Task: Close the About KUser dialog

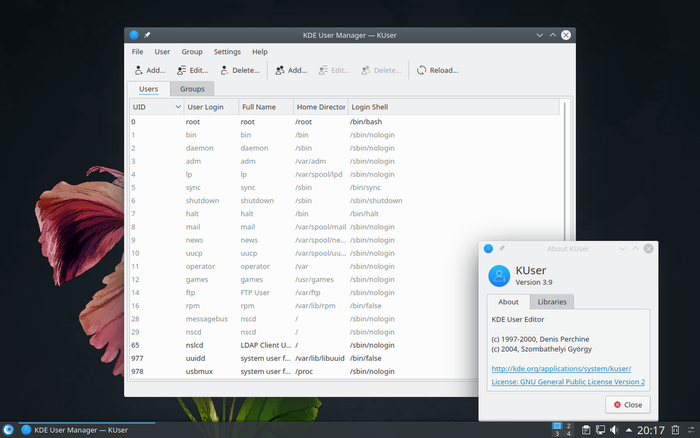Action: pos(628,404)
